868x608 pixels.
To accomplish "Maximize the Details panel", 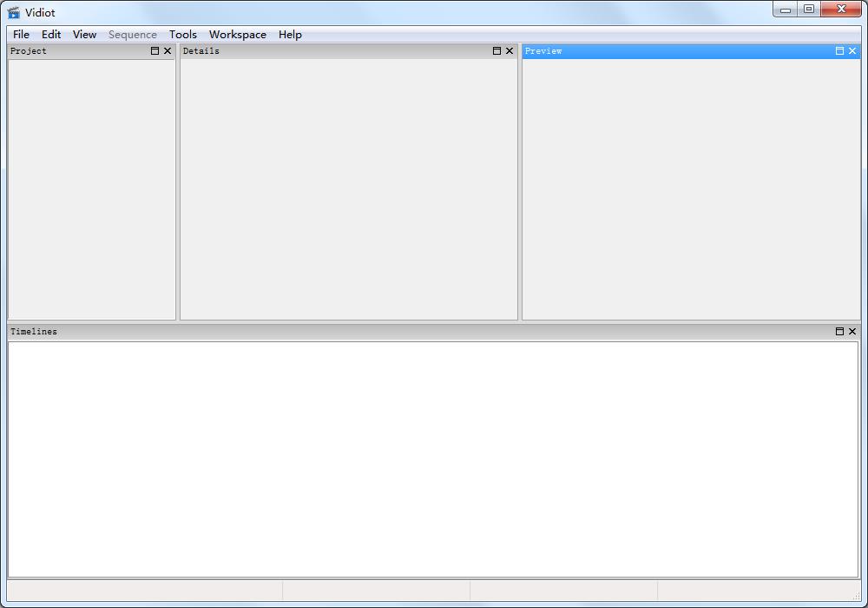I will (x=496, y=51).
